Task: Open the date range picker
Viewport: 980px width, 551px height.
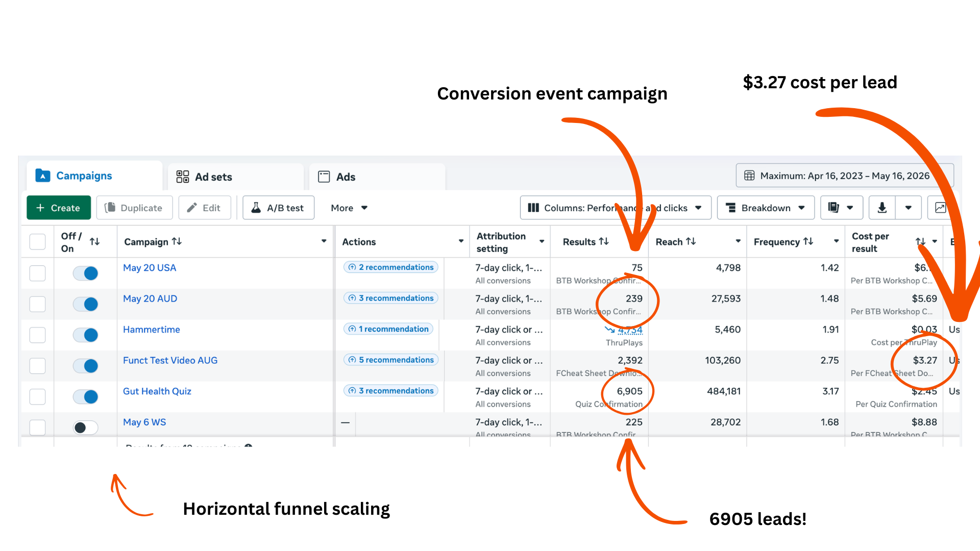Action: coord(844,176)
